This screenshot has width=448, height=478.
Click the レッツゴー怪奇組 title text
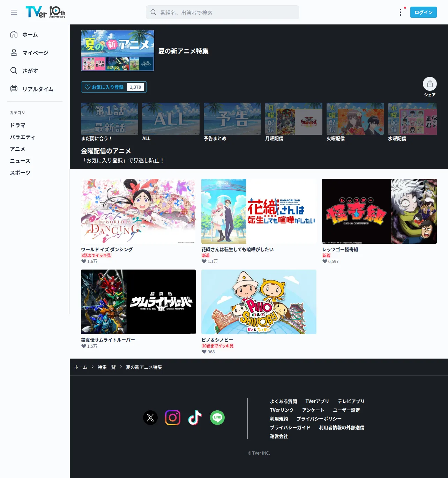click(x=340, y=249)
